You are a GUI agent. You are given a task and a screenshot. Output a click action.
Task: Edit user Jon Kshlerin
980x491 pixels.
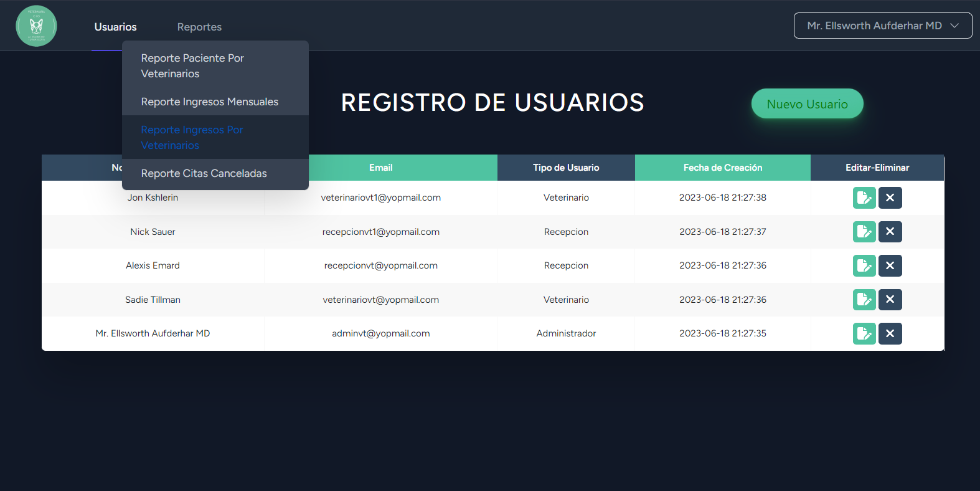[864, 198]
